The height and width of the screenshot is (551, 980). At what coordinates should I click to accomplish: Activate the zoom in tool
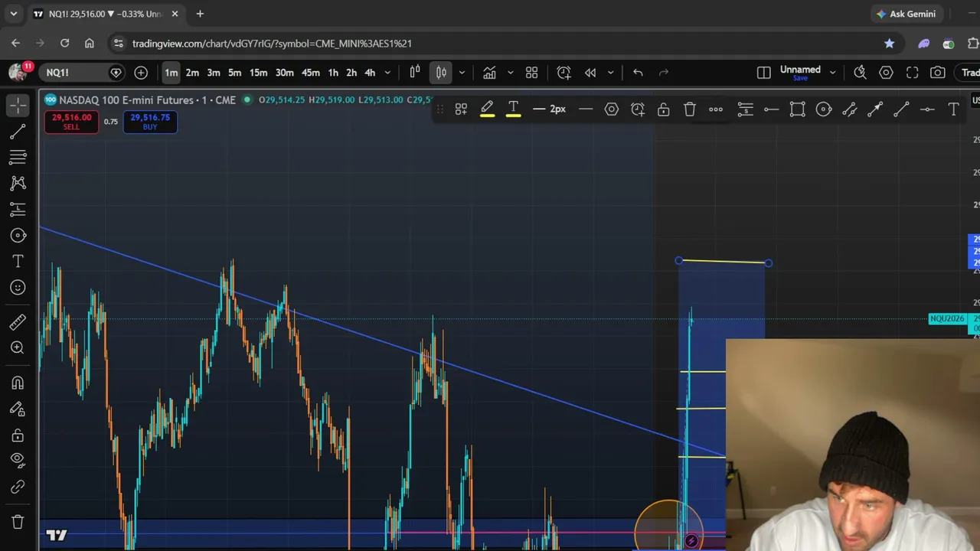18,348
